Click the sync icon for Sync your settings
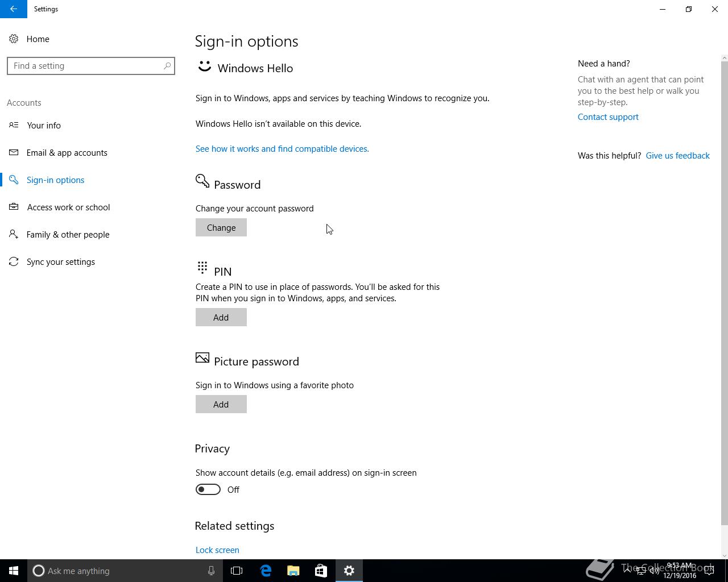The image size is (728, 582). click(14, 261)
